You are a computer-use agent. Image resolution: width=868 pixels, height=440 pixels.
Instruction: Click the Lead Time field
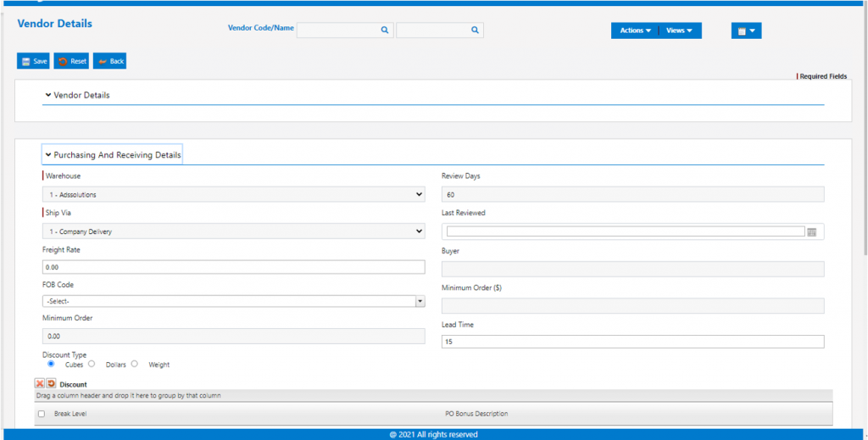(632, 342)
